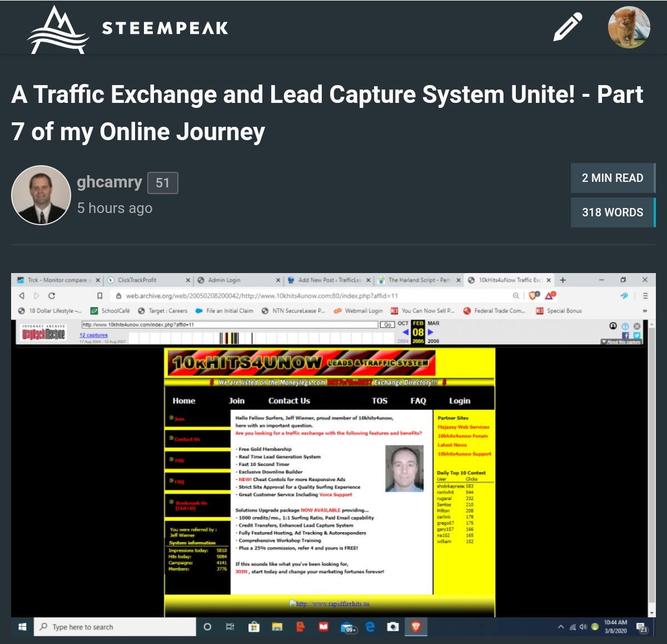Select the 10kHits4uNow Traffic Exchange tab
This screenshot has height=644, width=667.
508,280
